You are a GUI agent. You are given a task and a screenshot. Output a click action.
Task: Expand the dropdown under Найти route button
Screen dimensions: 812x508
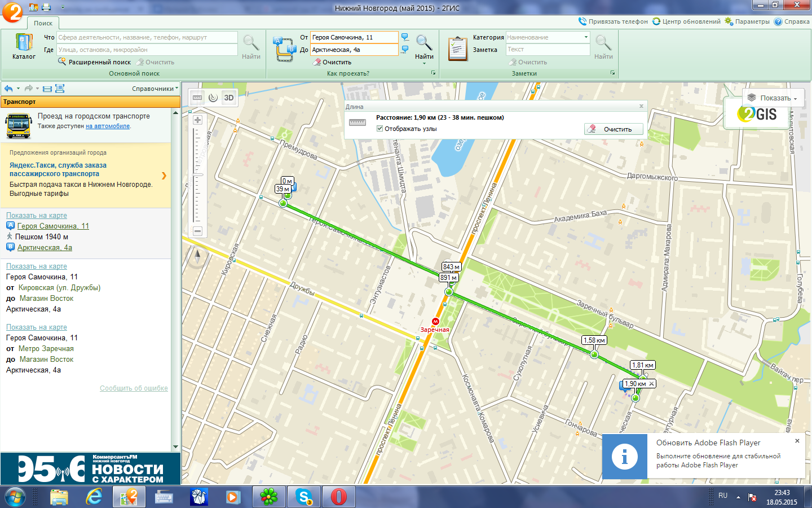click(x=424, y=64)
